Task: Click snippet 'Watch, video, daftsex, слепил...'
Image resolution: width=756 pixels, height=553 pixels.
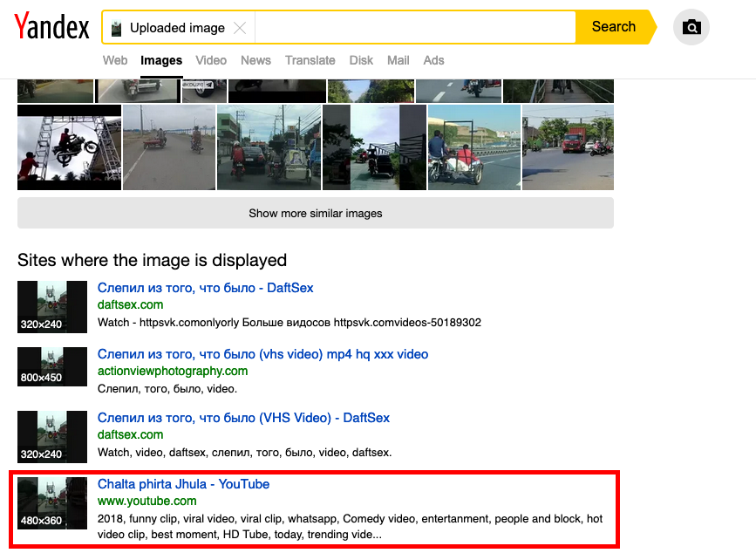Action: point(244,452)
